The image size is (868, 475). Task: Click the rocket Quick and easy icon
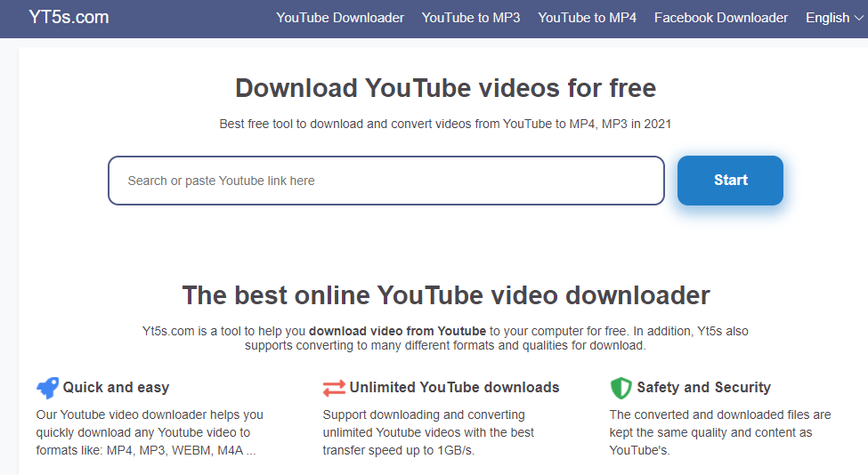[47, 388]
